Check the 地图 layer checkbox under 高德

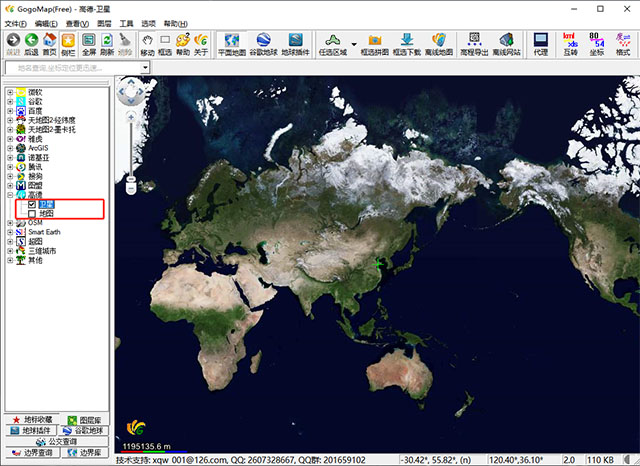[33, 214]
